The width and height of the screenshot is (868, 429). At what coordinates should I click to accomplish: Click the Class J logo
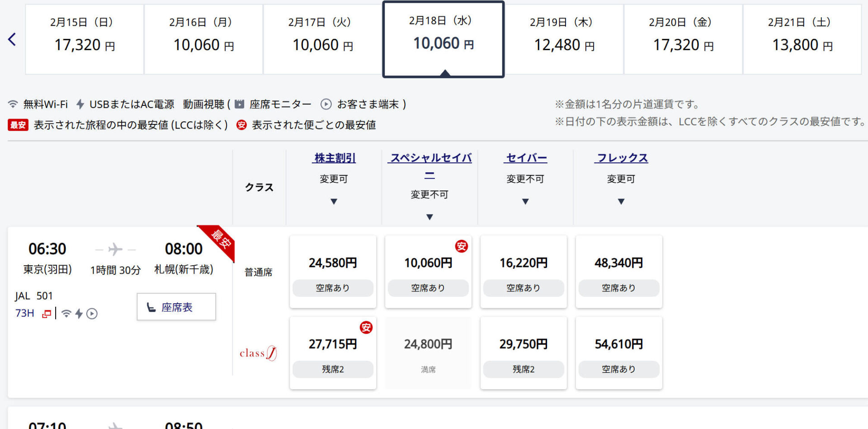tap(258, 353)
